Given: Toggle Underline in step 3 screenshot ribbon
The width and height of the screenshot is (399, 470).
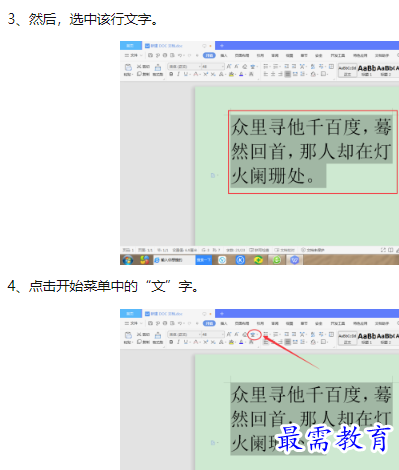Looking at the screenshot, I should [186, 74].
